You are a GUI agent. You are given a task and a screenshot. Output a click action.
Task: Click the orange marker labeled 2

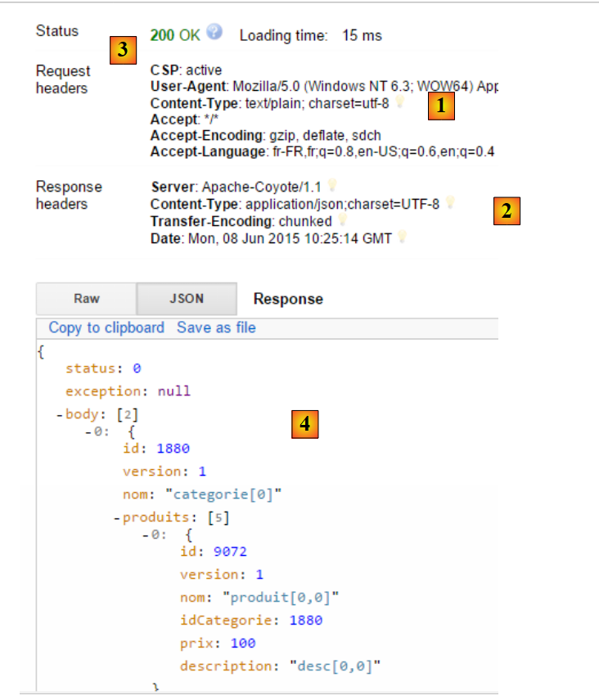click(x=507, y=211)
